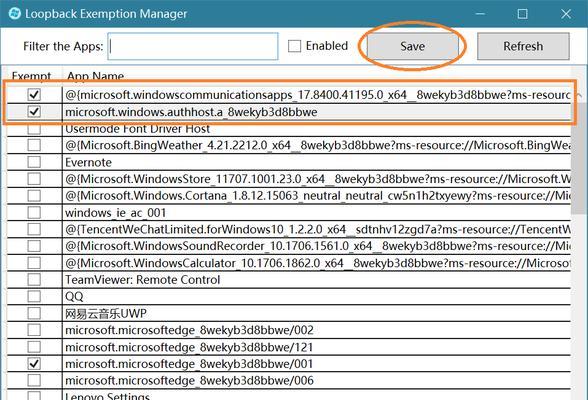This screenshot has height=400, width=588.
Task: Click the Exempt column header
Action: (x=32, y=75)
